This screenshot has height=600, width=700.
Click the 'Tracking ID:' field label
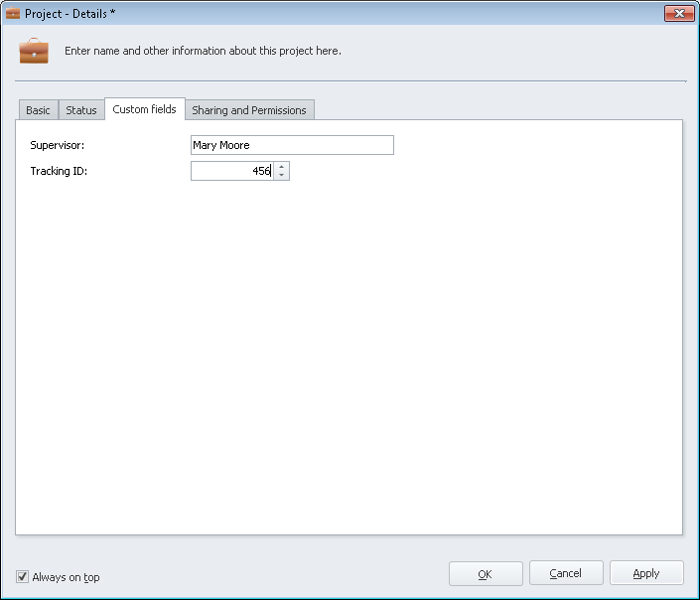pos(59,171)
